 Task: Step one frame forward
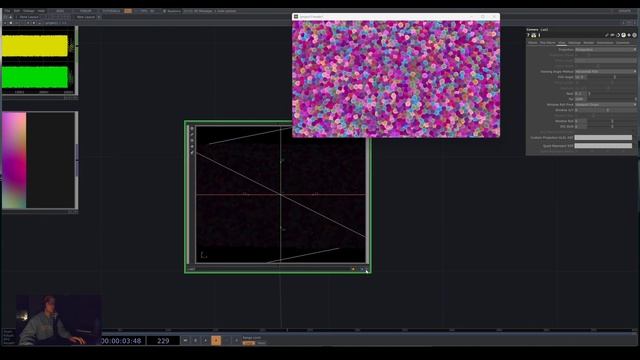236,340
